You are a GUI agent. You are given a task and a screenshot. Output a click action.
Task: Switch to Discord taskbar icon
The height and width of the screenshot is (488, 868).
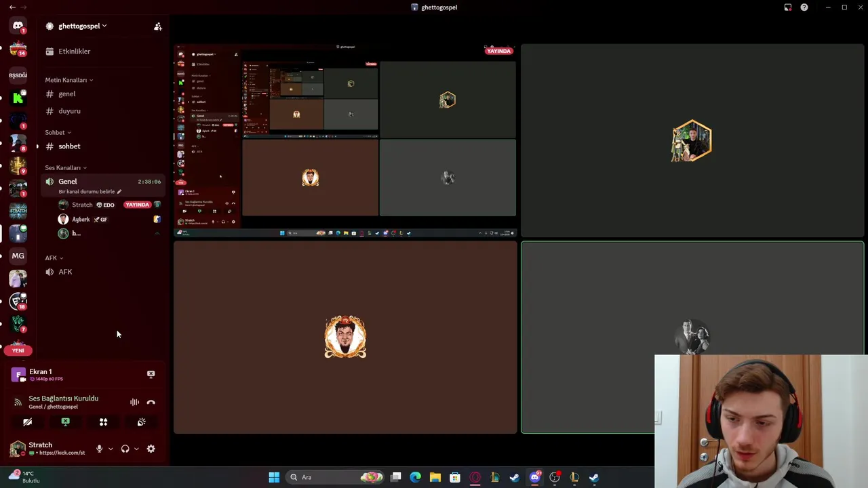(x=534, y=477)
